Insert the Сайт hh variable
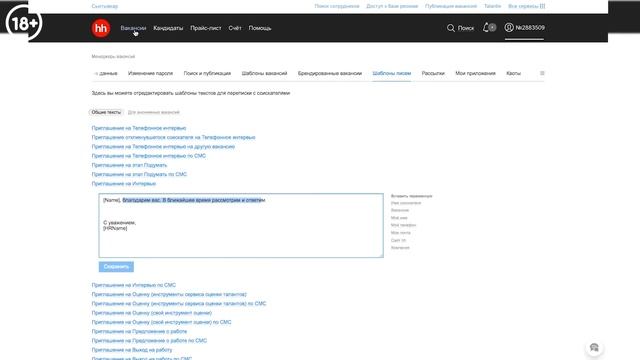Viewport: 640px width, 360px height. tap(398, 240)
